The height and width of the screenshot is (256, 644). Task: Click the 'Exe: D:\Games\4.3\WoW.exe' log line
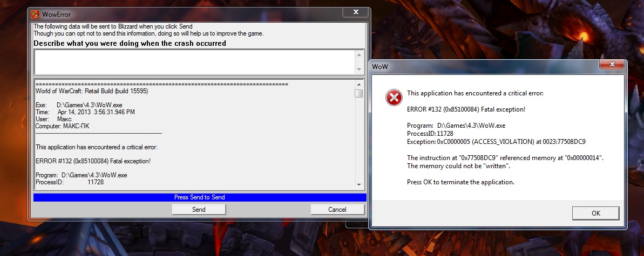tap(79, 105)
